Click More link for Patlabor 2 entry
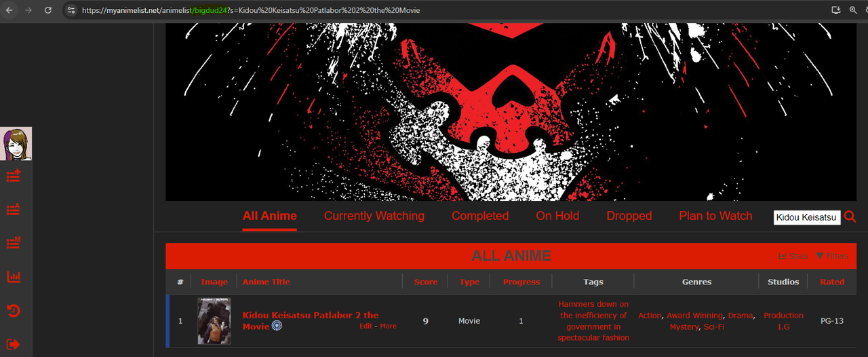This screenshot has width=868, height=357. pos(389,326)
